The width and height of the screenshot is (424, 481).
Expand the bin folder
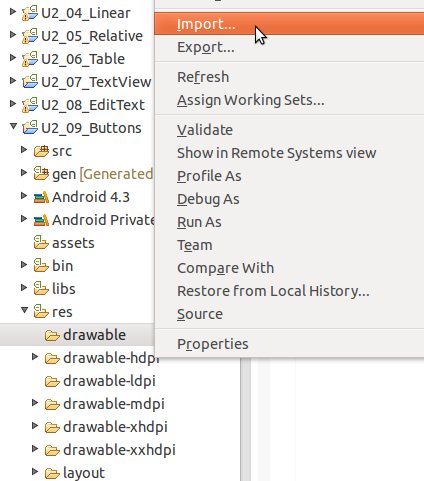pyautogui.click(x=24, y=264)
